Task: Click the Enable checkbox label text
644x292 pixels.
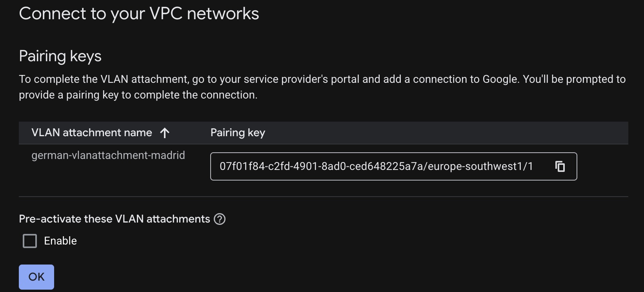Action: click(60, 241)
